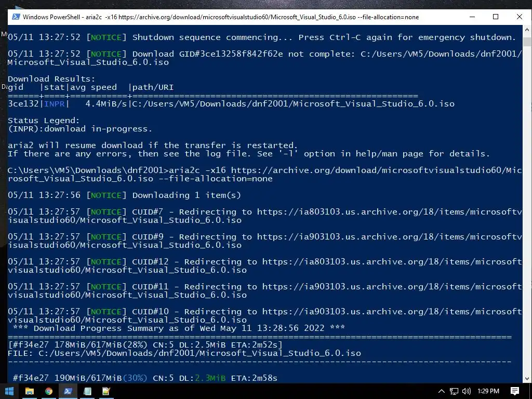
Task: Click 'Shutdown sequence commencing...' notice line
Action: point(262,37)
